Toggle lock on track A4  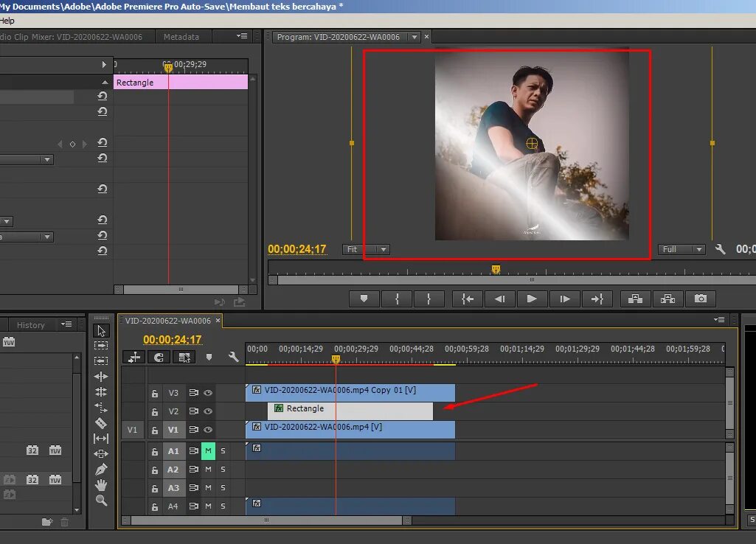point(155,506)
